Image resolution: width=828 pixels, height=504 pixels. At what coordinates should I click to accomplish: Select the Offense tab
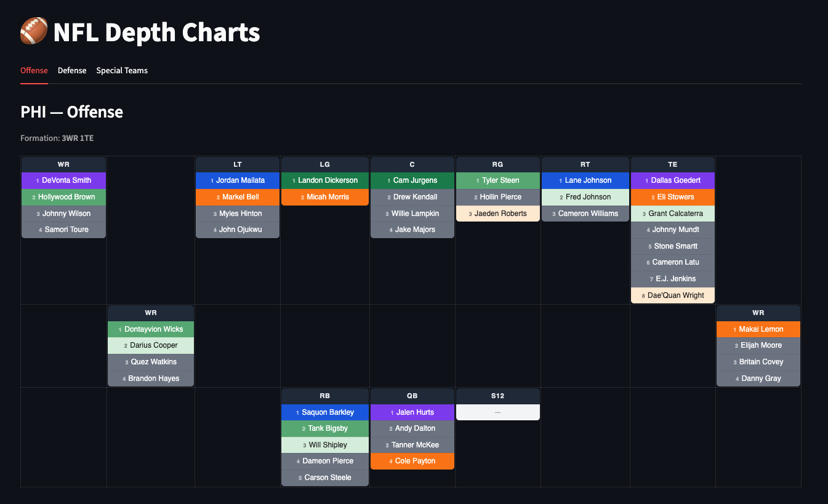34,70
